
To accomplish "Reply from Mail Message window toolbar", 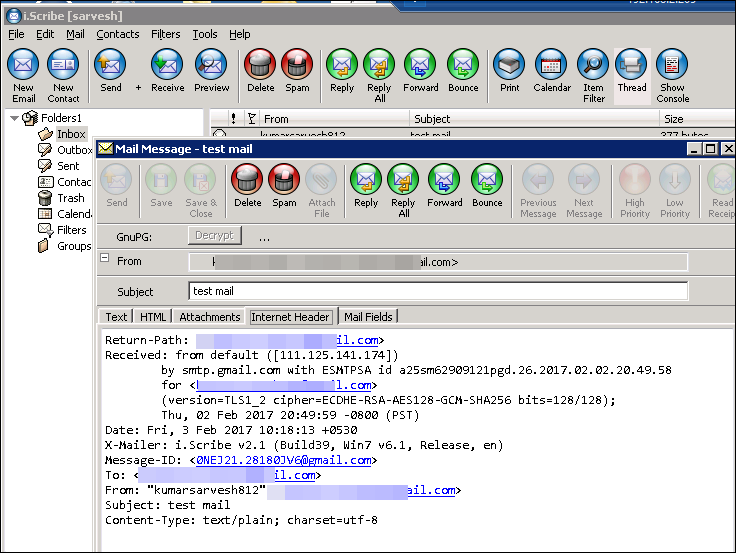I will point(366,186).
